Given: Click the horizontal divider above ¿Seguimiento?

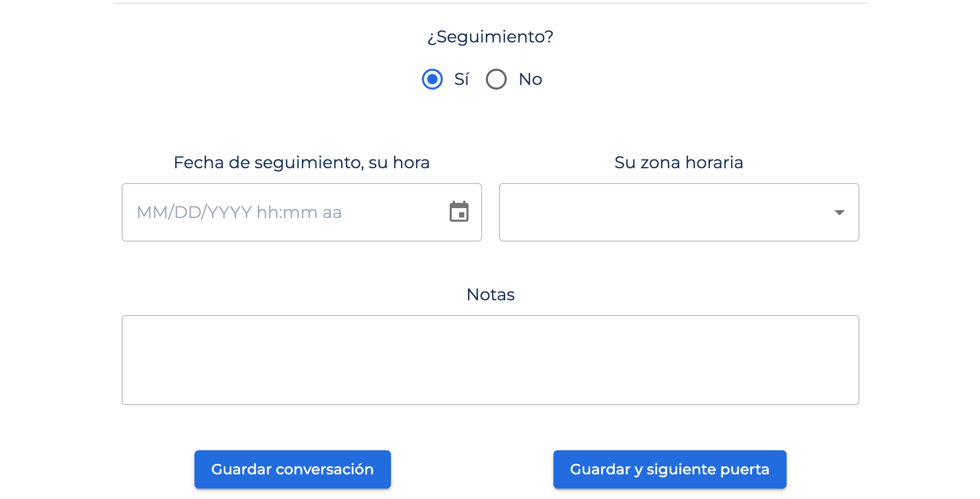Looking at the screenshot, I should (x=491, y=3).
